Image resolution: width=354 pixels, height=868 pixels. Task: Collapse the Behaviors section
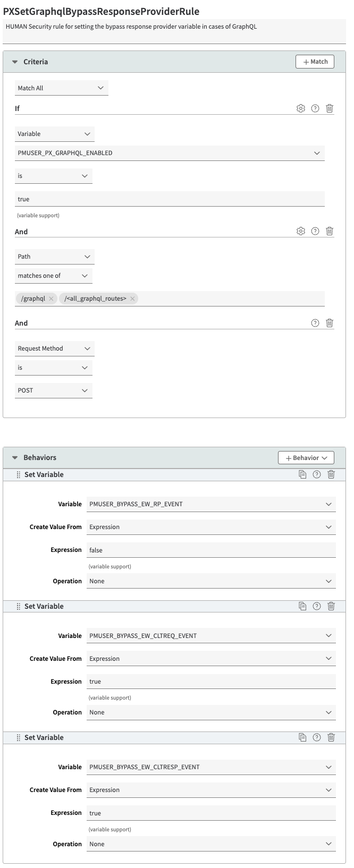15,457
